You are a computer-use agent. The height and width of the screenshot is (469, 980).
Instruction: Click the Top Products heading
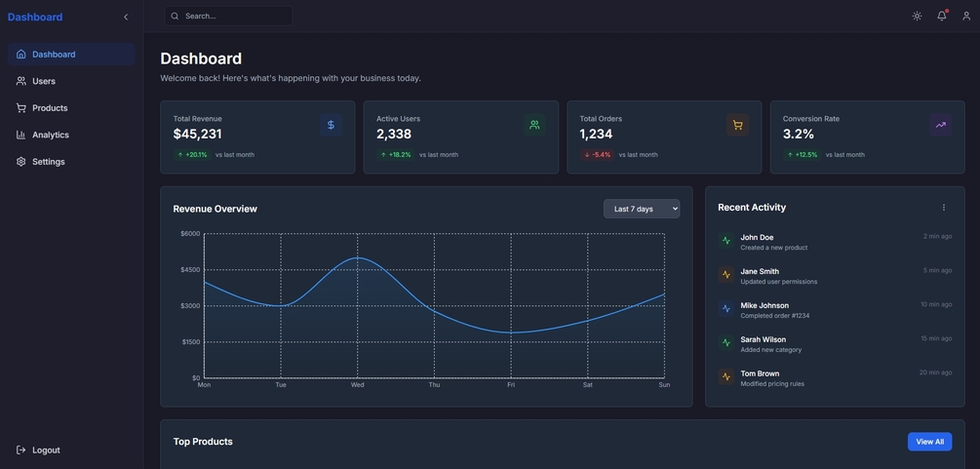203,442
